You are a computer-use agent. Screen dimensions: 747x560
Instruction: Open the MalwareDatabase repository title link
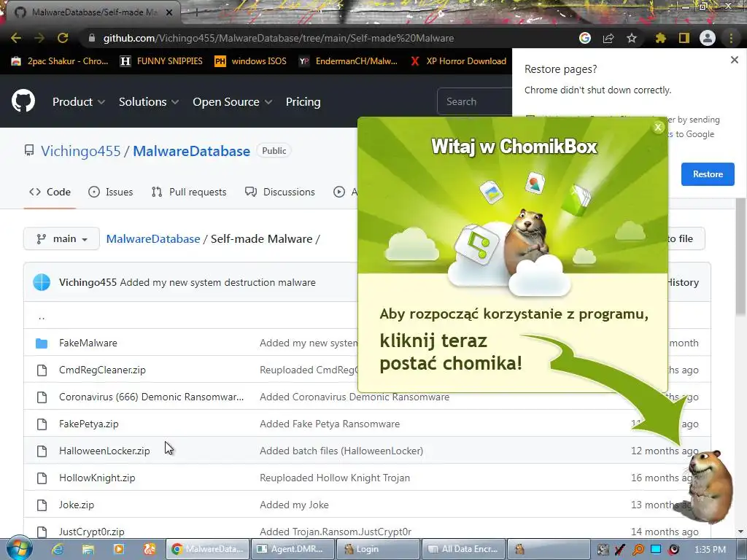pos(191,151)
